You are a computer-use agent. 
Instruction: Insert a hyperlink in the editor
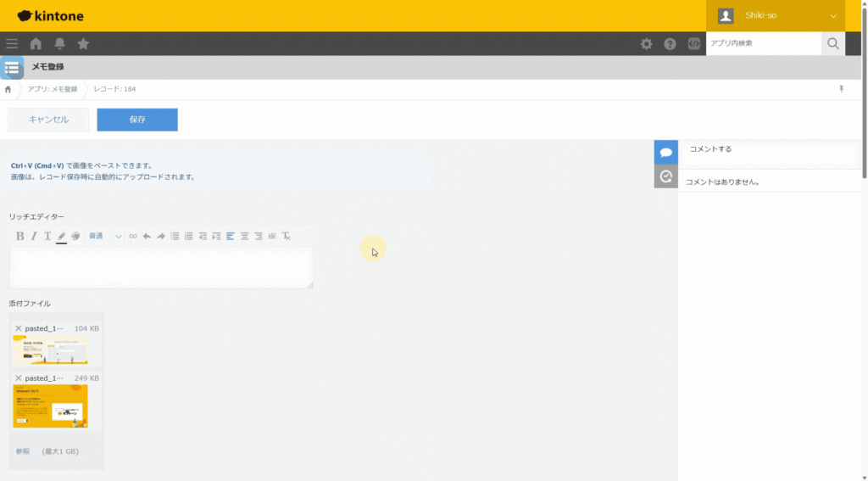point(133,236)
